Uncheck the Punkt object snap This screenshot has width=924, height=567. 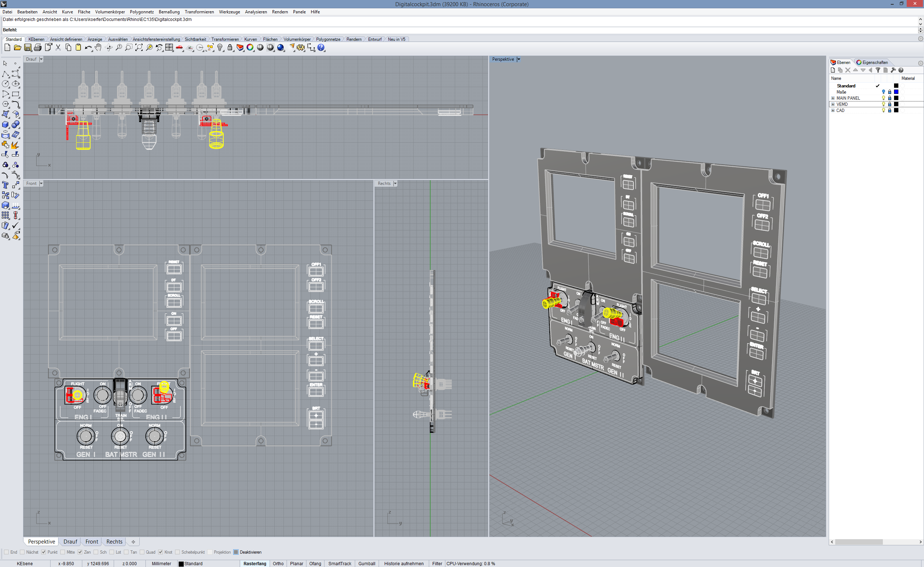pyautogui.click(x=44, y=552)
